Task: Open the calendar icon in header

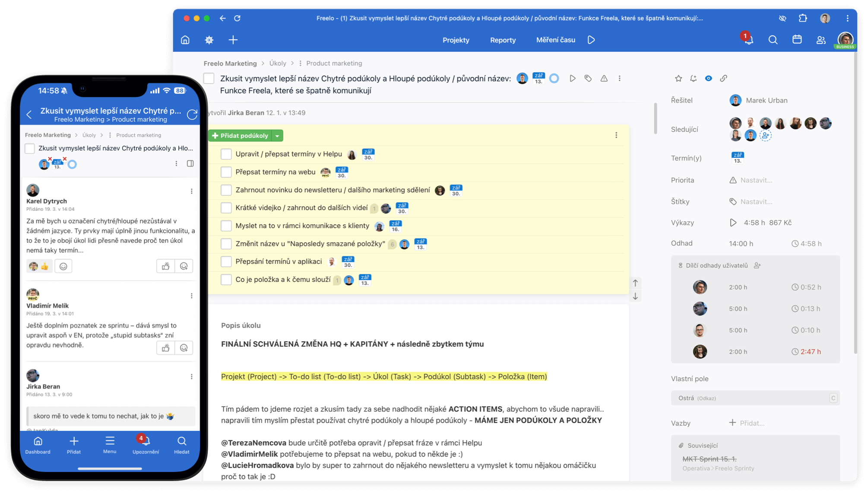Action: click(x=797, y=40)
